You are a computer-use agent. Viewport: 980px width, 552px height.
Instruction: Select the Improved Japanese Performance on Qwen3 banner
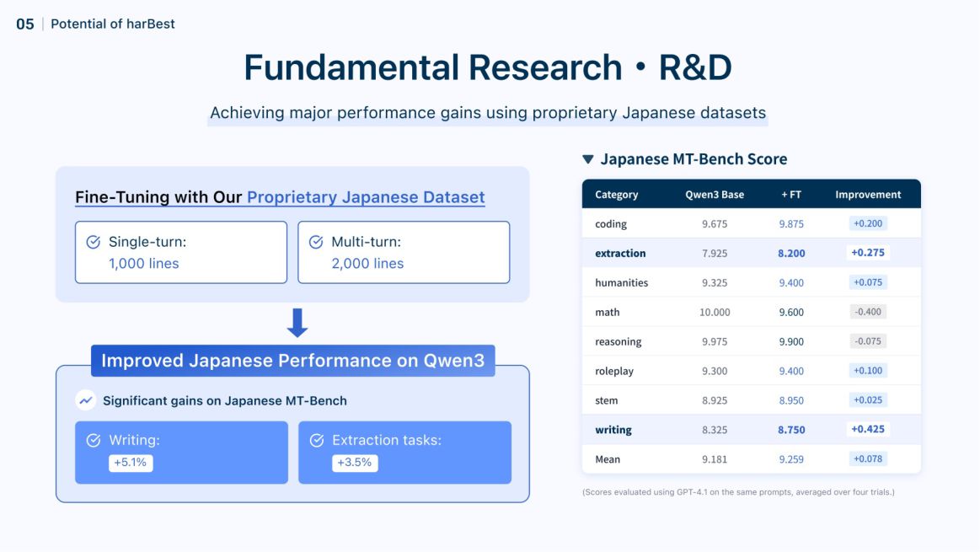[x=293, y=361]
